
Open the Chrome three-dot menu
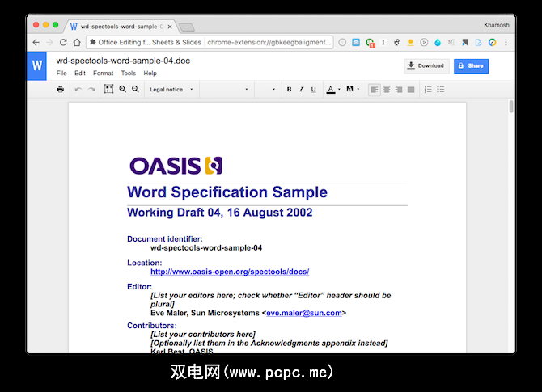[506, 43]
